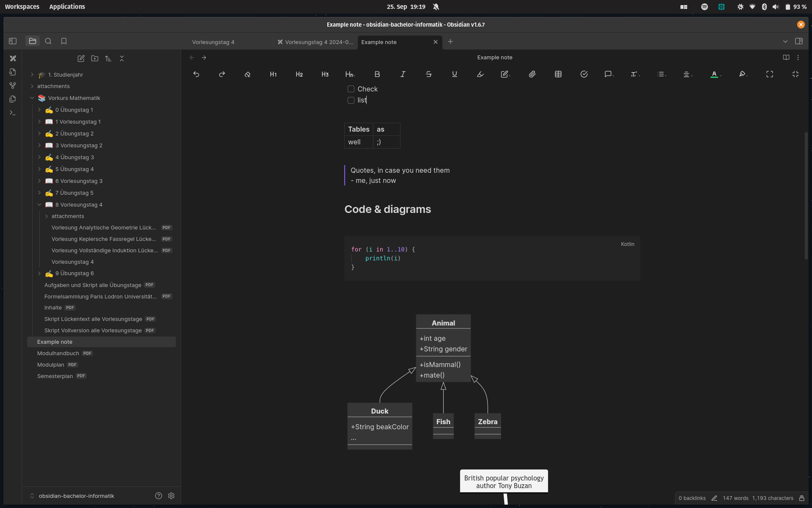The width and height of the screenshot is (812, 508).
Task: Open the tab list dropdown chevron
Action: click(x=785, y=41)
